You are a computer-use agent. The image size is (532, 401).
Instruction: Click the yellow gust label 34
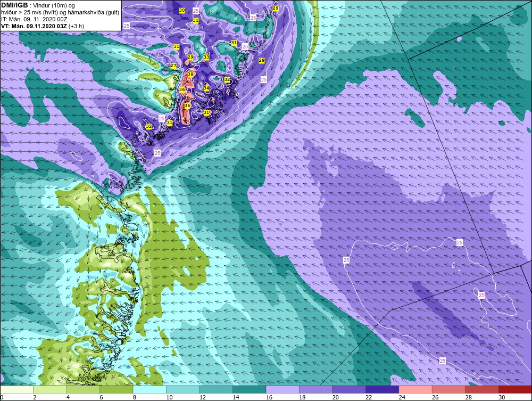(x=206, y=88)
